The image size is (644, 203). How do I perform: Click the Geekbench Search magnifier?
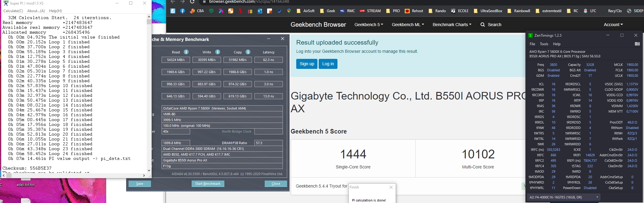(x=483, y=25)
